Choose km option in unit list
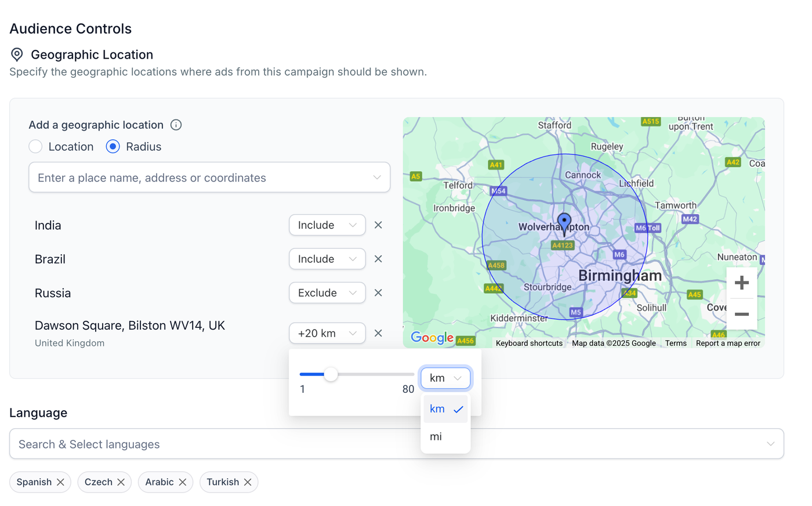The height and width of the screenshot is (506, 812). pyautogui.click(x=445, y=409)
